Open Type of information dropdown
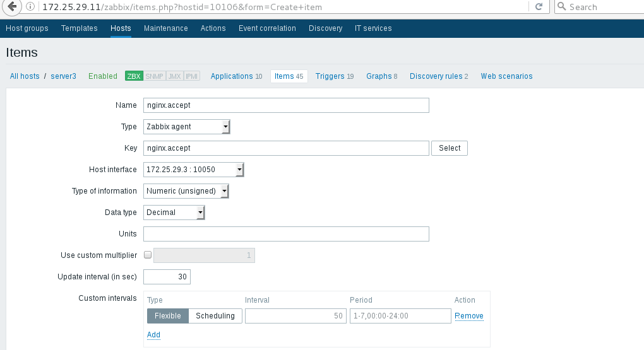Image resolution: width=644 pixels, height=350 pixels. pyautogui.click(x=186, y=191)
